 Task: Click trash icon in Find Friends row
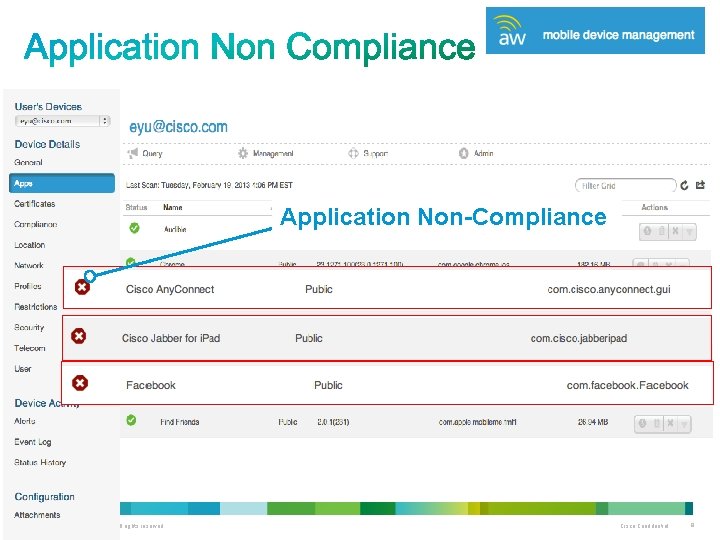pos(657,423)
